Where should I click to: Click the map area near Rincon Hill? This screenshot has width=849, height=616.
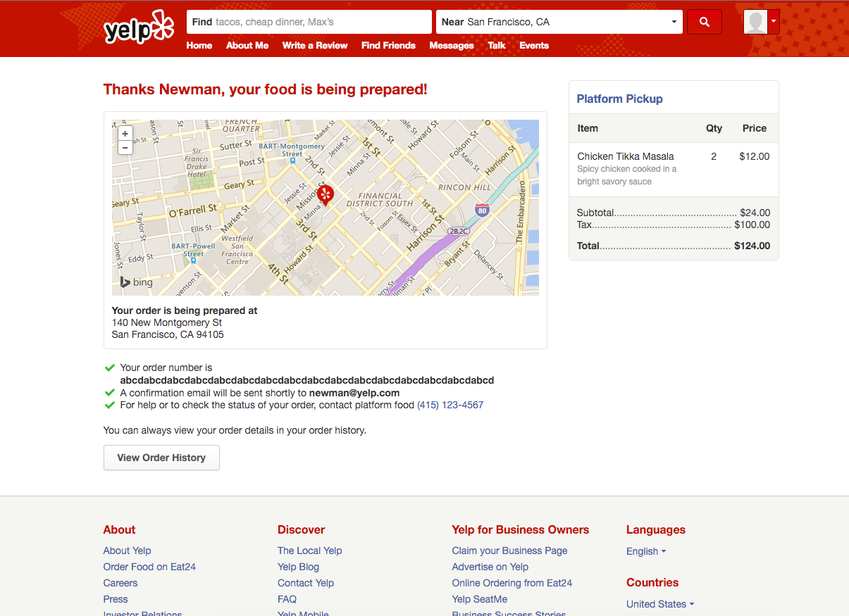coord(464,187)
